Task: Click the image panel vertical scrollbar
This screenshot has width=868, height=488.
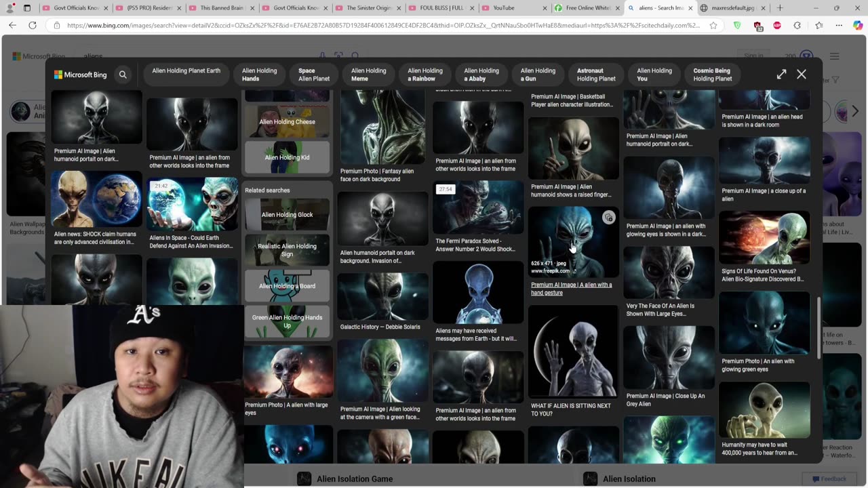Action: 818,328
